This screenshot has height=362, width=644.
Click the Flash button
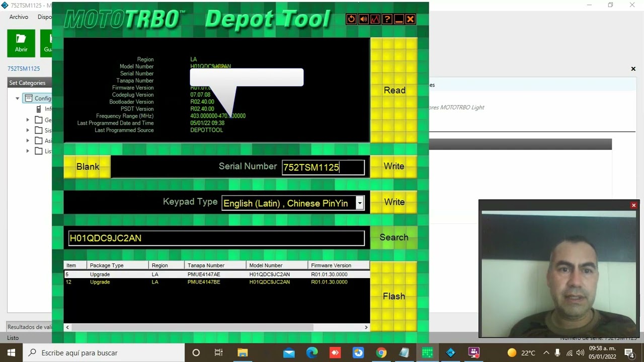pos(394,296)
